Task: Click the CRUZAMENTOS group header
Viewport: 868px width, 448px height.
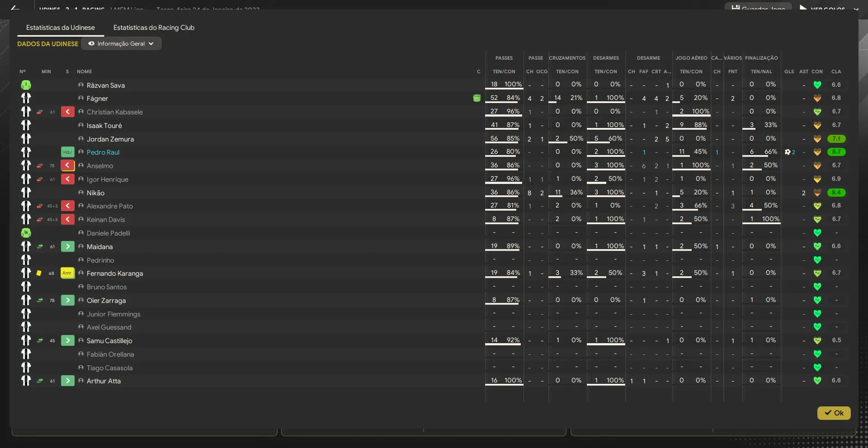Action: 567,58
